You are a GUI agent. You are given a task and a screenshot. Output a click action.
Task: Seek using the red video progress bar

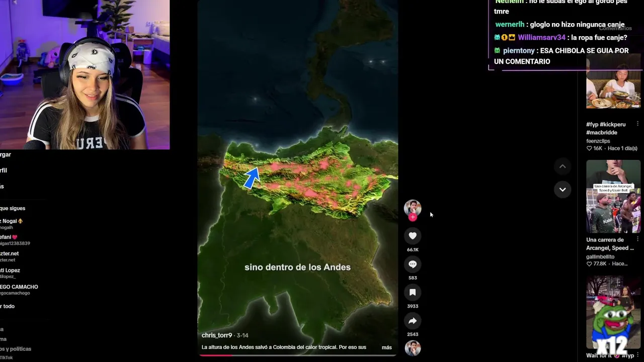pyautogui.click(x=297, y=355)
